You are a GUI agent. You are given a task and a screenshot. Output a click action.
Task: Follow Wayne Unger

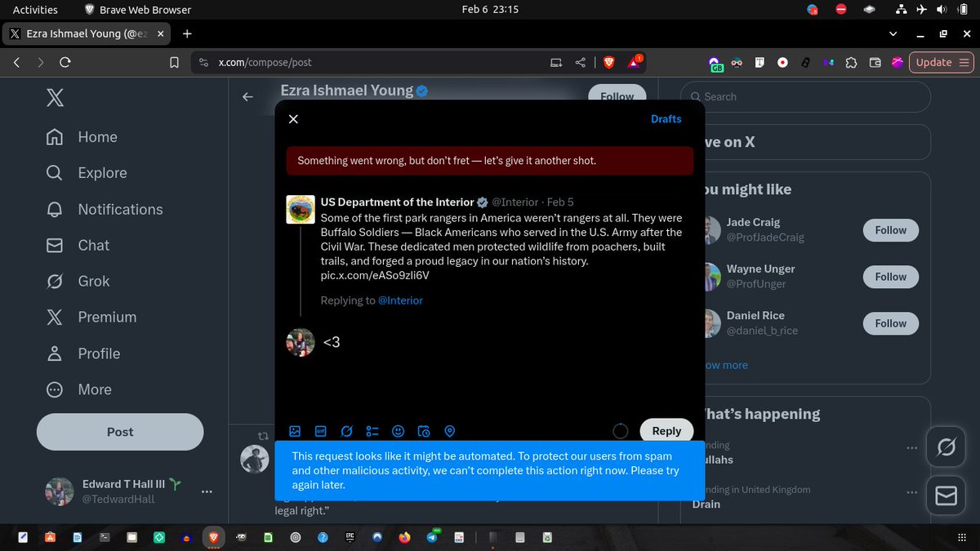point(890,277)
